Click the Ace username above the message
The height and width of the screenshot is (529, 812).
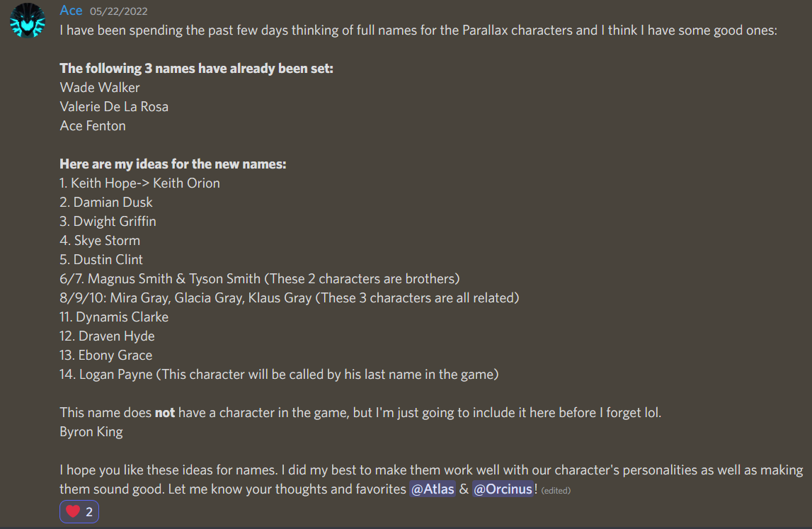(71, 11)
